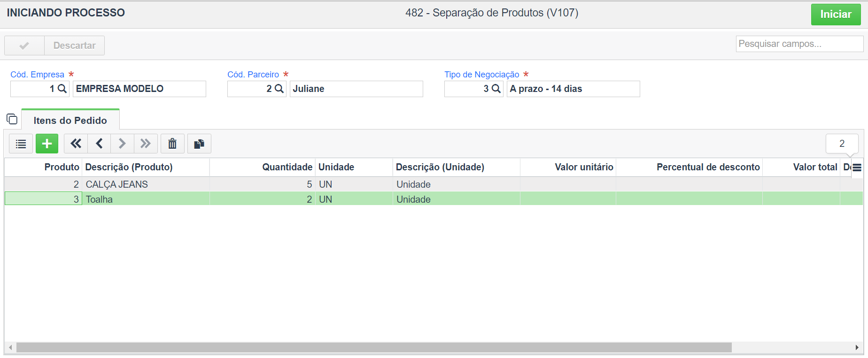Click the copy-tab icon beside Itens do Pedido
The width and height of the screenshot is (868, 358).
[12, 119]
